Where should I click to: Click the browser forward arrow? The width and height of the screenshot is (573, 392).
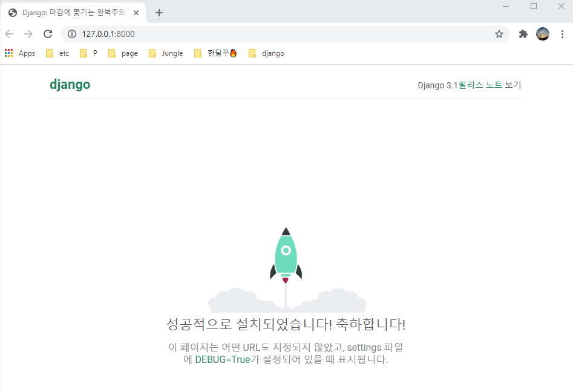coord(28,34)
